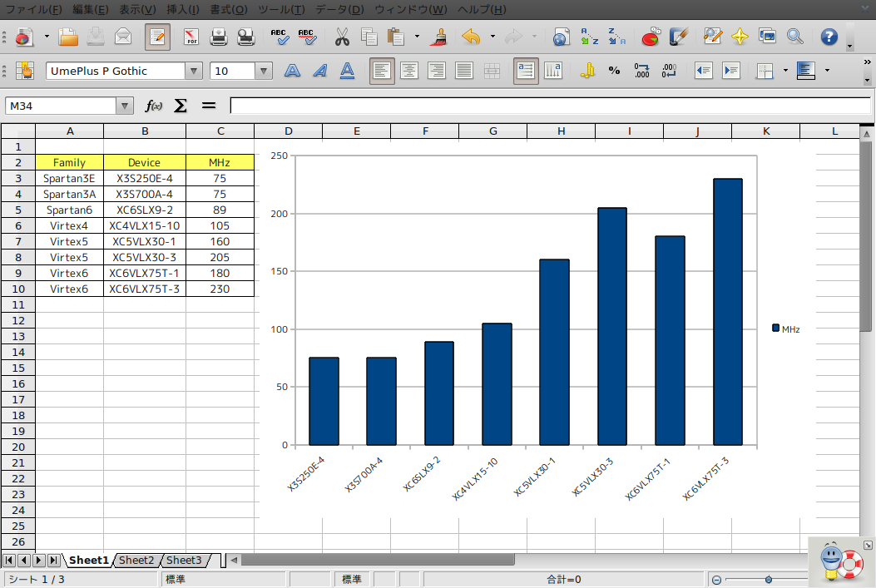
Task: Open the ファイル(F) menu
Action: [33, 9]
